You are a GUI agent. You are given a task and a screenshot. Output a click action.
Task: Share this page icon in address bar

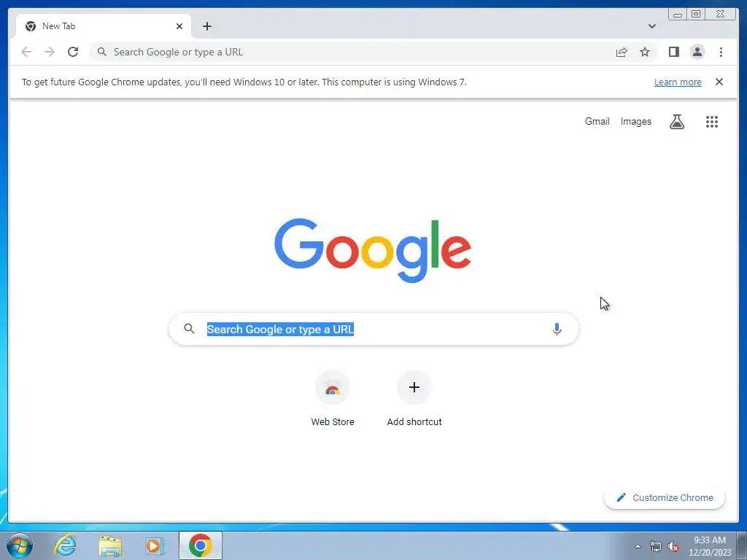(622, 52)
